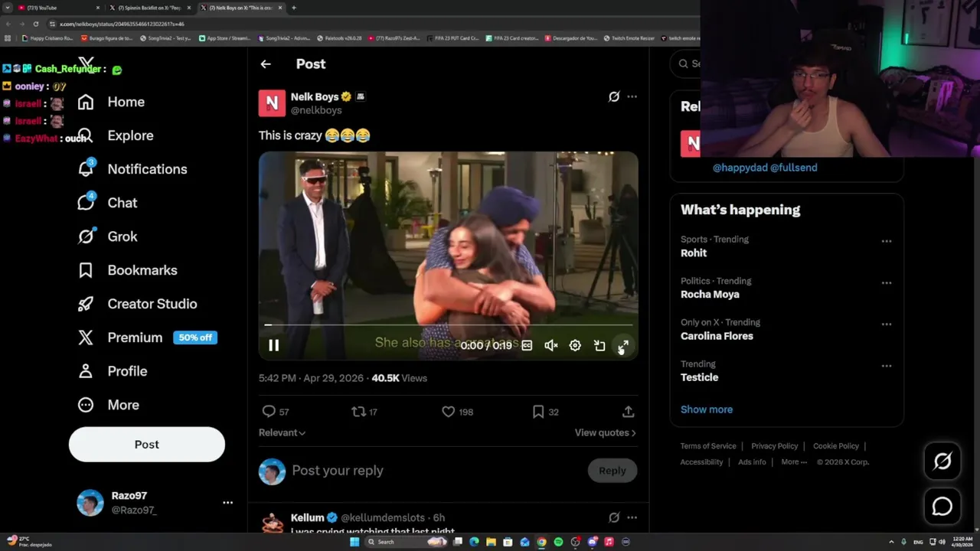Open floating chat messages button

click(x=942, y=507)
